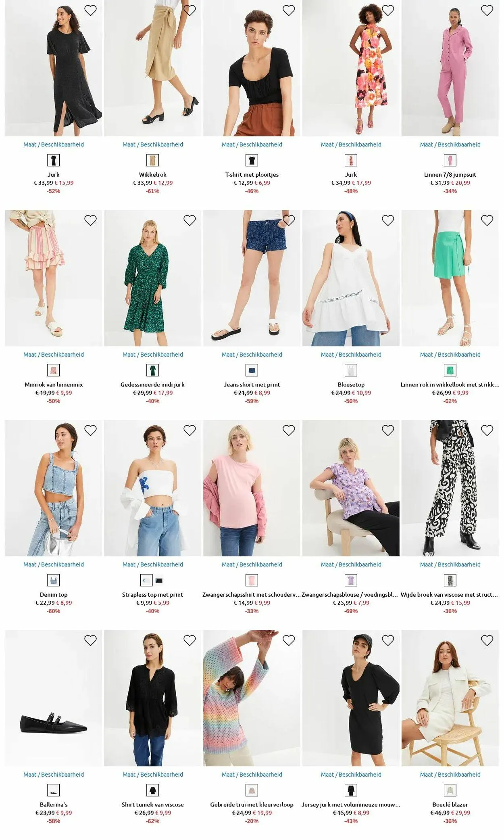Image resolution: width=504 pixels, height=840 pixels.
Task: Toggle favorite heart on Gebreide trui met kleurverloop
Action: coord(289,640)
